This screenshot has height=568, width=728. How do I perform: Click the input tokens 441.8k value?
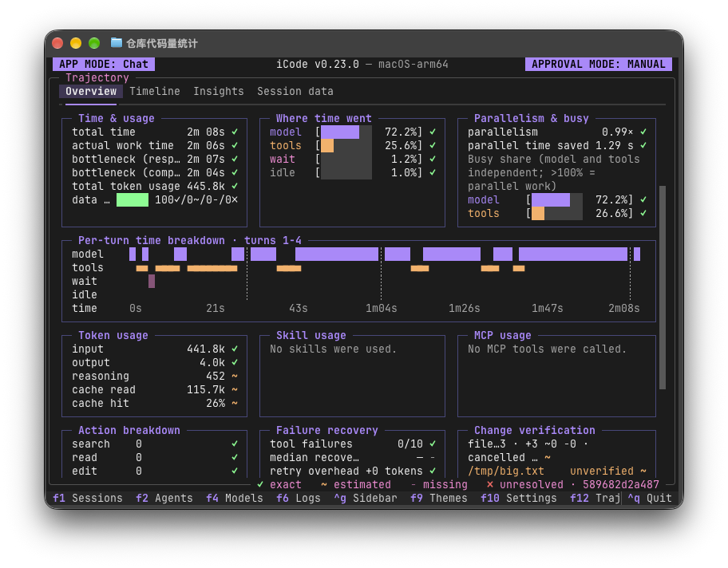point(206,349)
